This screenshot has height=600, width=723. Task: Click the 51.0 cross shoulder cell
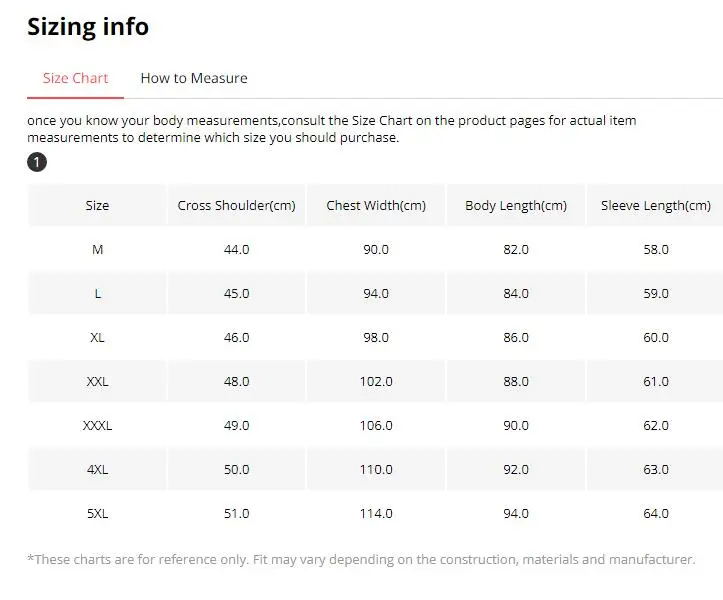237,514
